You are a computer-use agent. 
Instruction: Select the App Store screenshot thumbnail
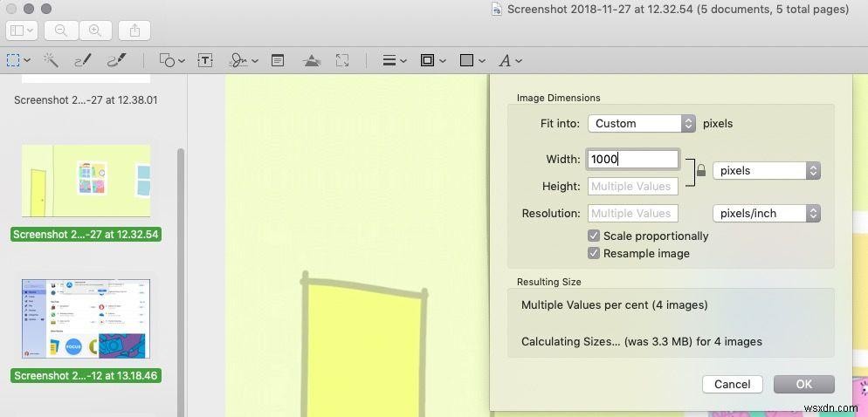point(86,318)
